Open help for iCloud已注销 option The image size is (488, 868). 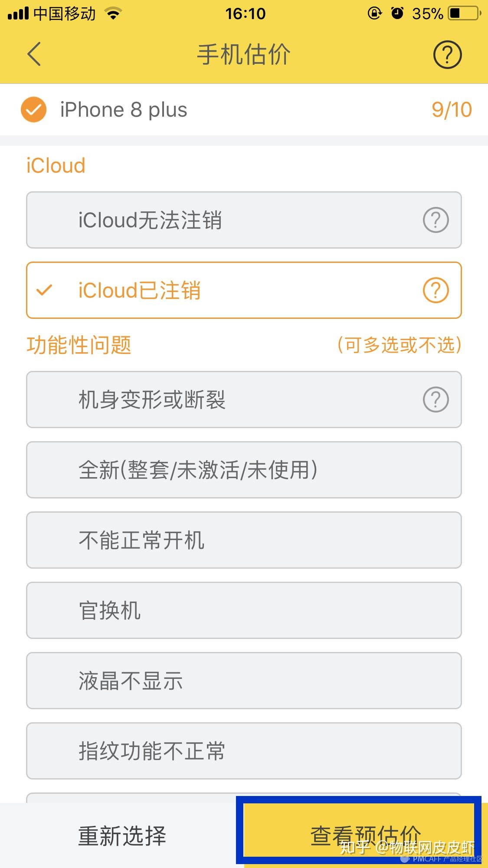click(x=436, y=291)
